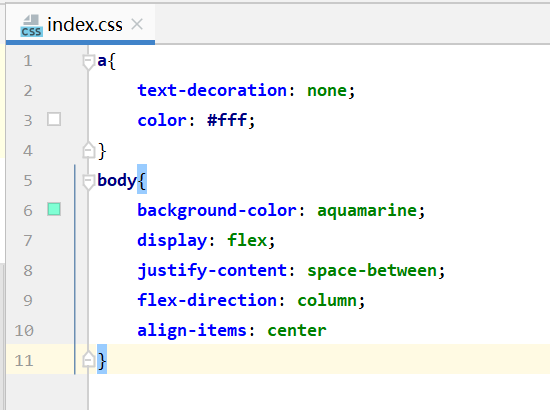
Task: Click line number 5 in gutter
Action: click(x=28, y=181)
